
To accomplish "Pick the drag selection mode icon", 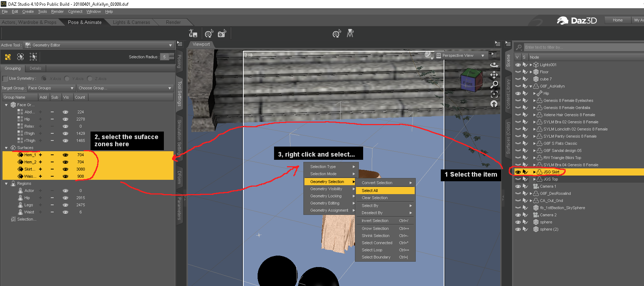I will [33, 57].
